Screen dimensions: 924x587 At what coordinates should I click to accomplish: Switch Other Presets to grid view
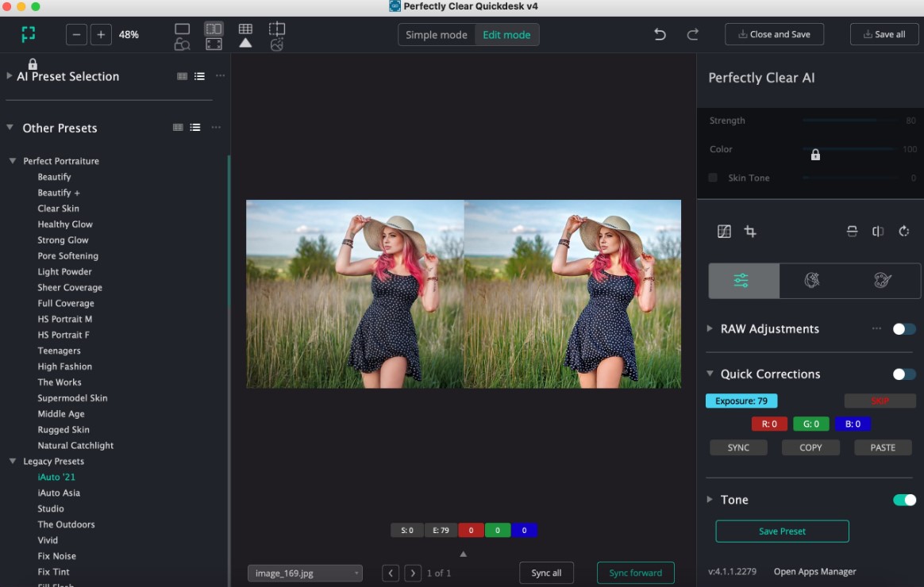pos(178,127)
